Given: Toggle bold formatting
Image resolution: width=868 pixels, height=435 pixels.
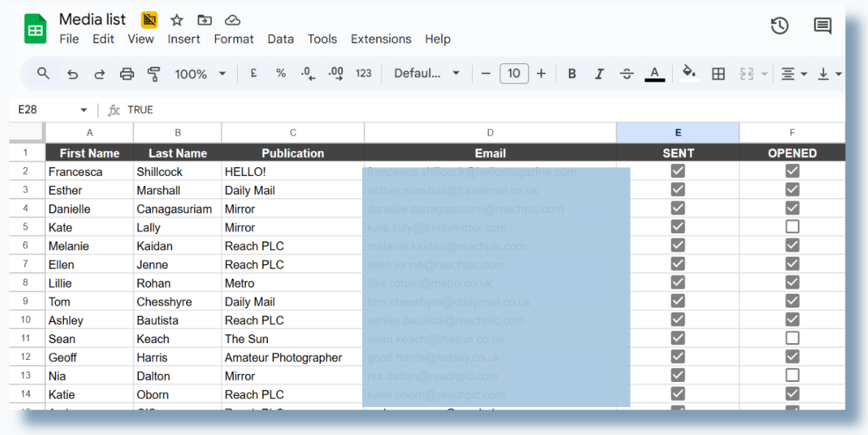Looking at the screenshot, I should [572, 74].
